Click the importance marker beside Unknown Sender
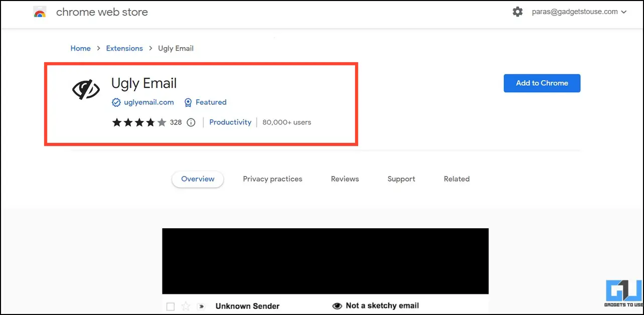Image resolution: width=644 pixels, height=315 pixels. point(201,306)
